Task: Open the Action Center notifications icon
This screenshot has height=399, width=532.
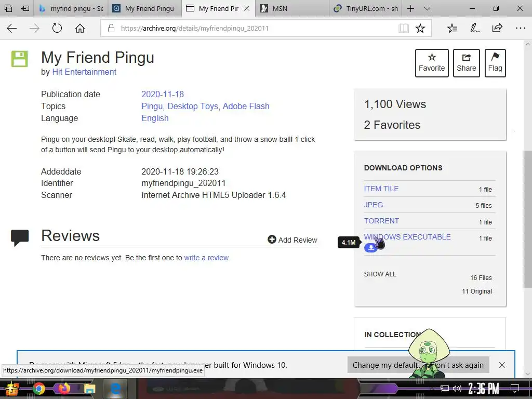Action: 515,389
